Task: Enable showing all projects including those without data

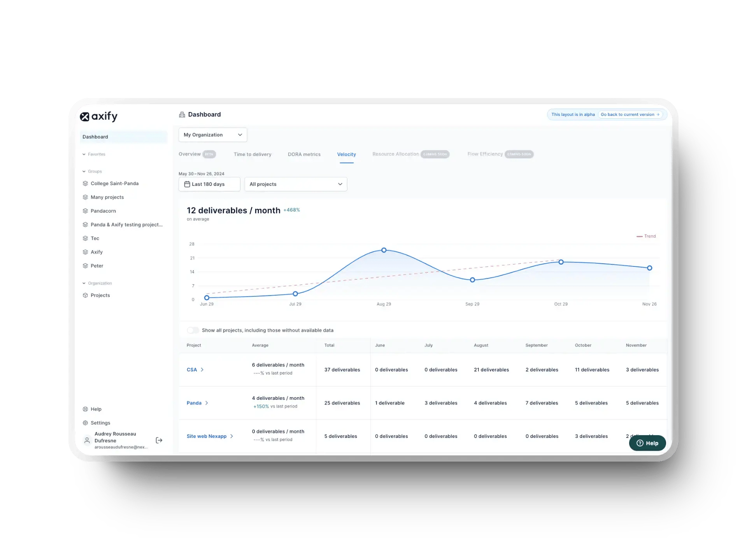Action: click(x=193, y=330)
